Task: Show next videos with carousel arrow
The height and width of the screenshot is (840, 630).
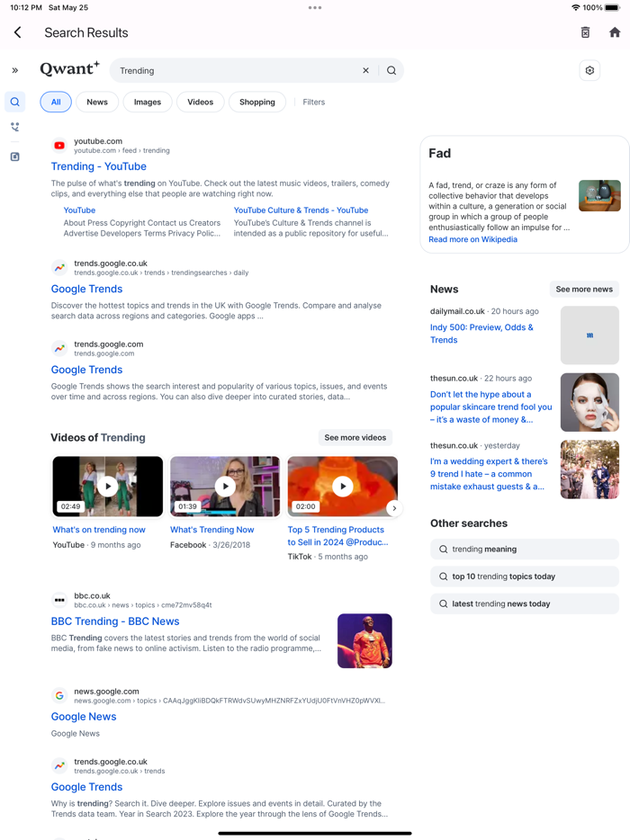Action: point(394,508)
